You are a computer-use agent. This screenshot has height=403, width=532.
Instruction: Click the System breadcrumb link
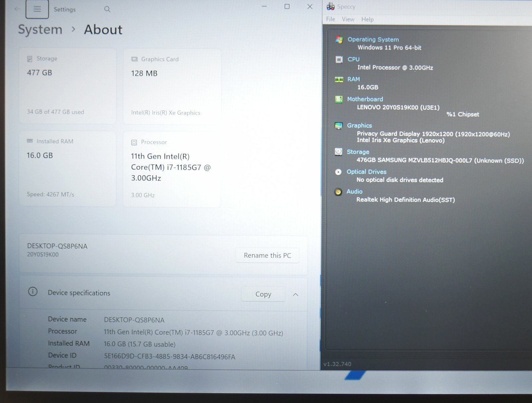(x=40, y=30)
